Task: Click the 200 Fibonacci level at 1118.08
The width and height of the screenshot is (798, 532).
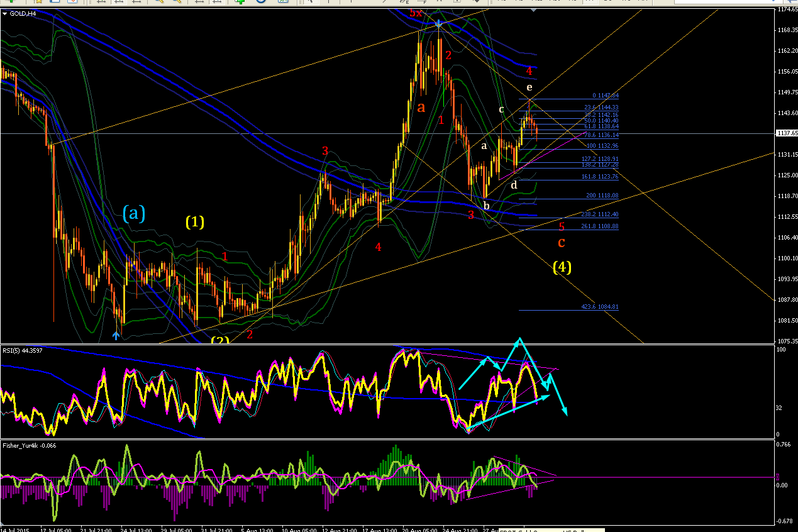Action: click(602, 196)
